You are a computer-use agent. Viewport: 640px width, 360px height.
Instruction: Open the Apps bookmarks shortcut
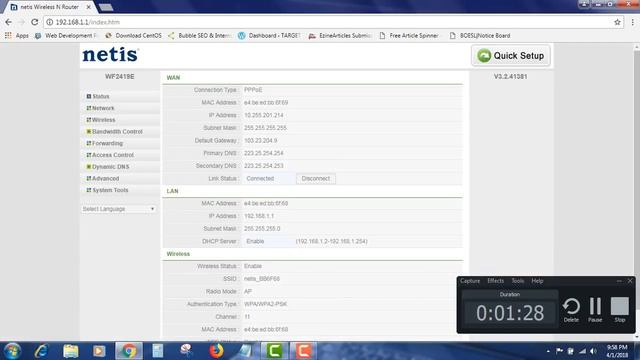point(17,36)
